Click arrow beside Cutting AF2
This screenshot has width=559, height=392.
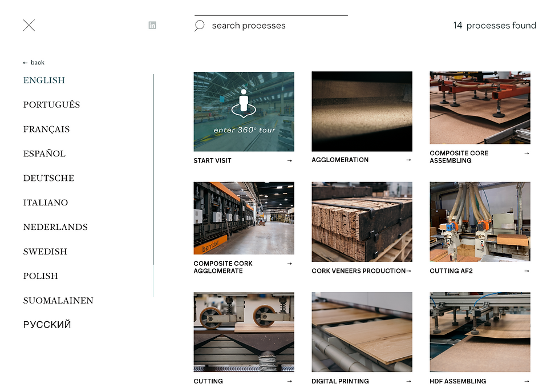pos(526,271)
